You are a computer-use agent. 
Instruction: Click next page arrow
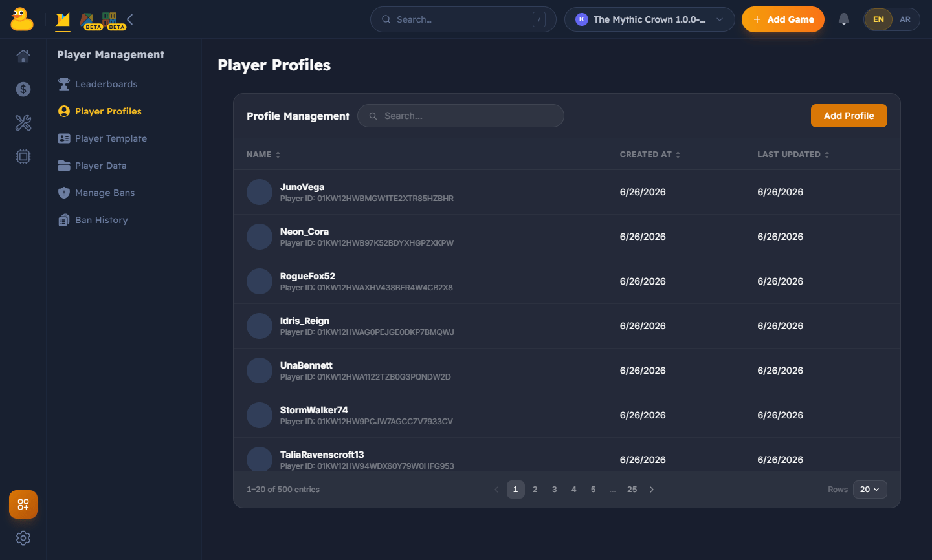[652, 490]
